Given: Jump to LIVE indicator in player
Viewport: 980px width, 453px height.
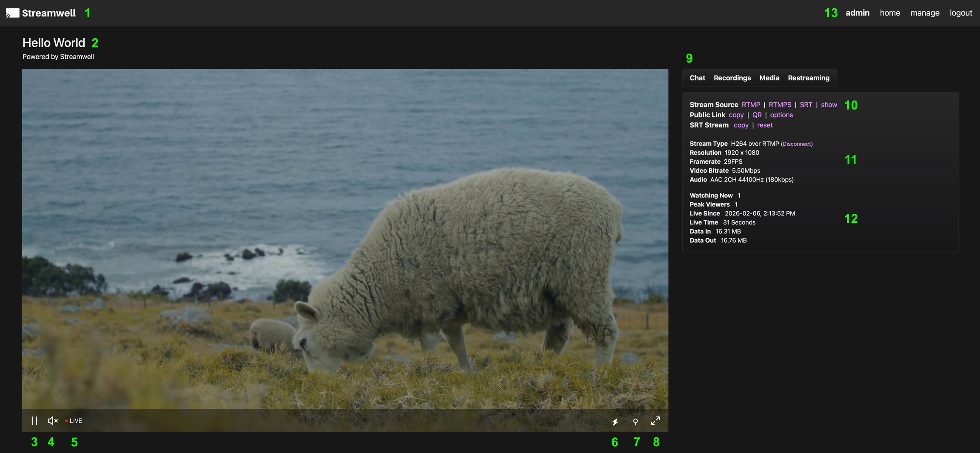Looking at the screenshot, I should 74,421.
